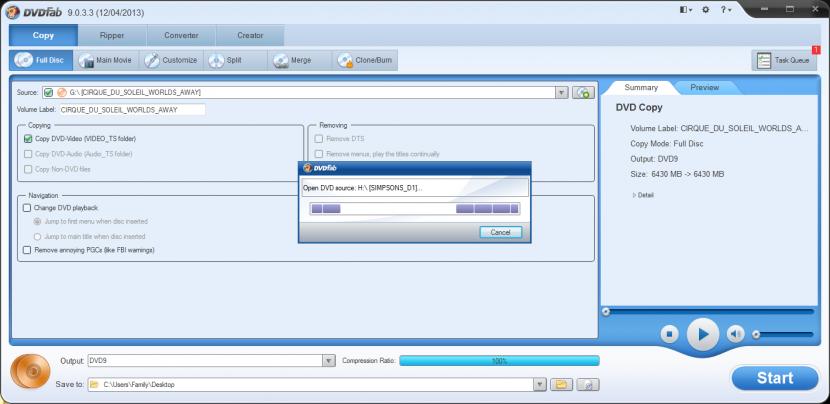The width and height of the screenshot is (830, 404).
Task: Click the preview seek bar handle
Action: (606, 312)
